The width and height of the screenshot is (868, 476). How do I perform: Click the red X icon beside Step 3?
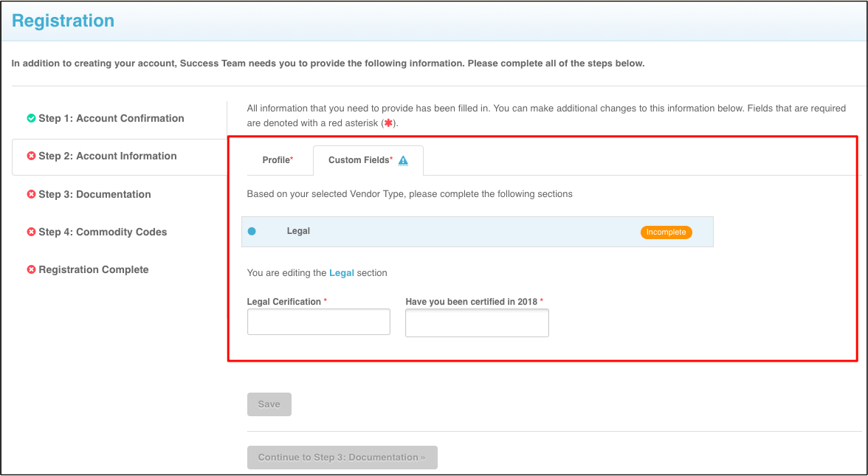31,194
